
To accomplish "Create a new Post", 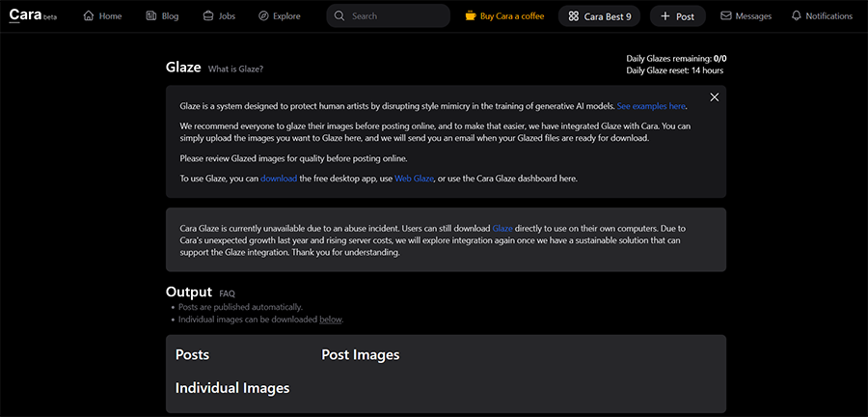I will coord(678,16).
